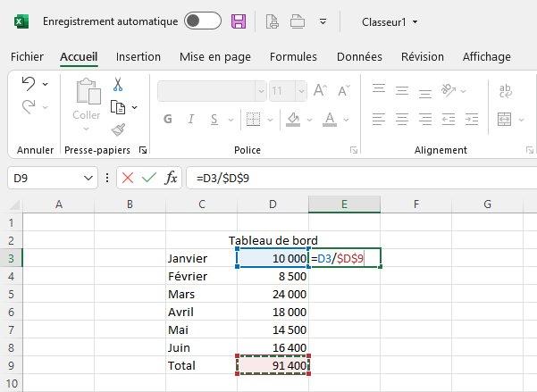Click the cell labeled Janvier
537x392 pixels.
point(201,258)
